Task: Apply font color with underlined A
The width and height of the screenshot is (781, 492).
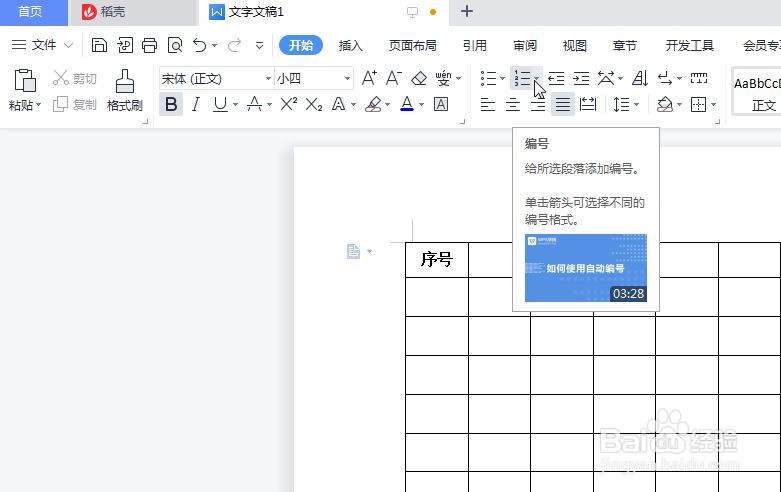Action: pos(407,105)
